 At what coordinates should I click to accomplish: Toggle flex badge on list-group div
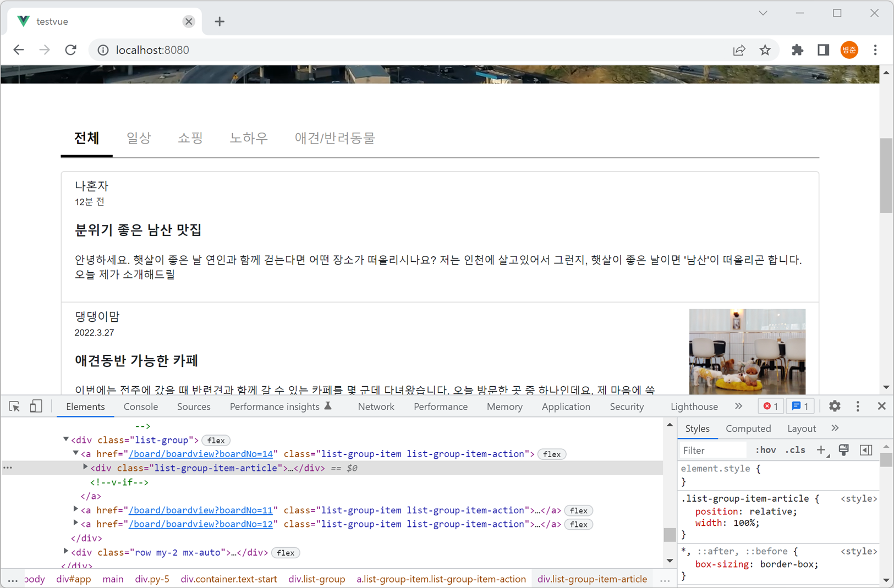[216, 440]
